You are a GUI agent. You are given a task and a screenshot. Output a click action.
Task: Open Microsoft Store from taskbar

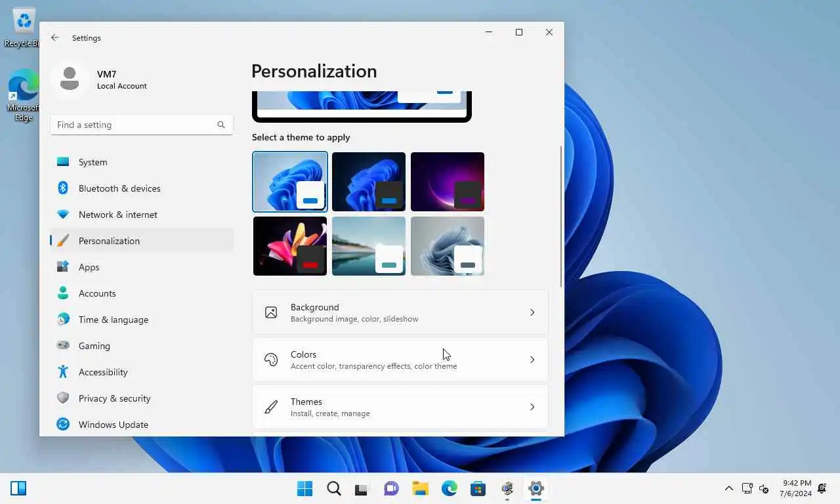point(478,488)
